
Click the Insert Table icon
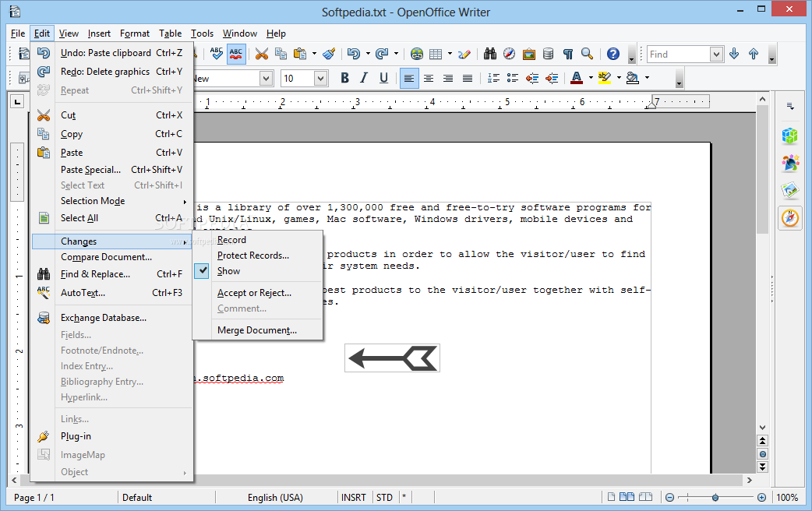(x=436, y=54)
